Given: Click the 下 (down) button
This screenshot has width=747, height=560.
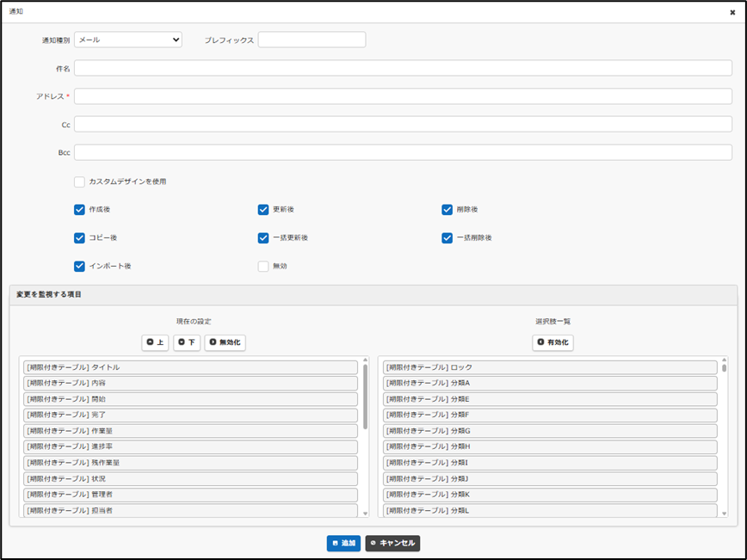Looking at the screenshot, I should [187, 342].
